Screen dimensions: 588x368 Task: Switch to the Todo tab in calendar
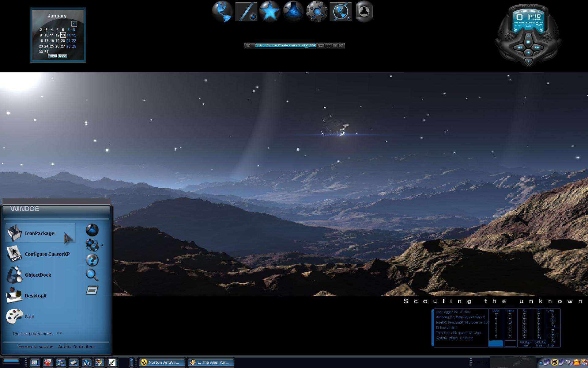62,56
